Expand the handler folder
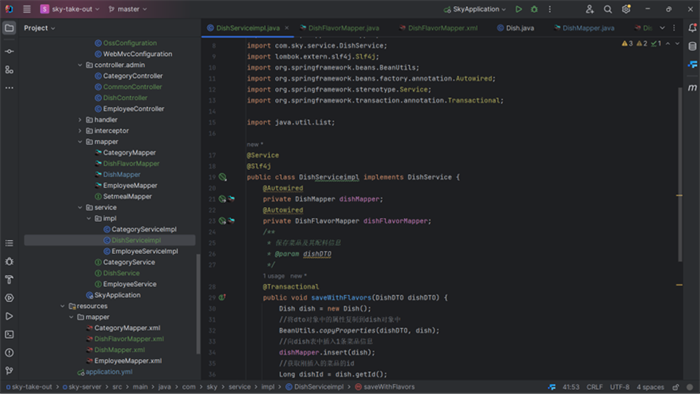Viewport: 700px width, 394px height. pos(80,120)
